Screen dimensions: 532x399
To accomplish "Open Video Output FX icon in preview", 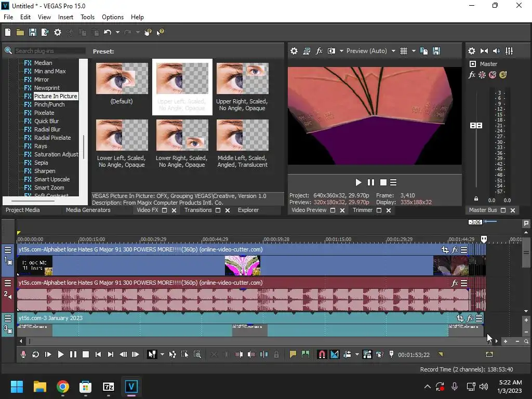I will point(319,51).
